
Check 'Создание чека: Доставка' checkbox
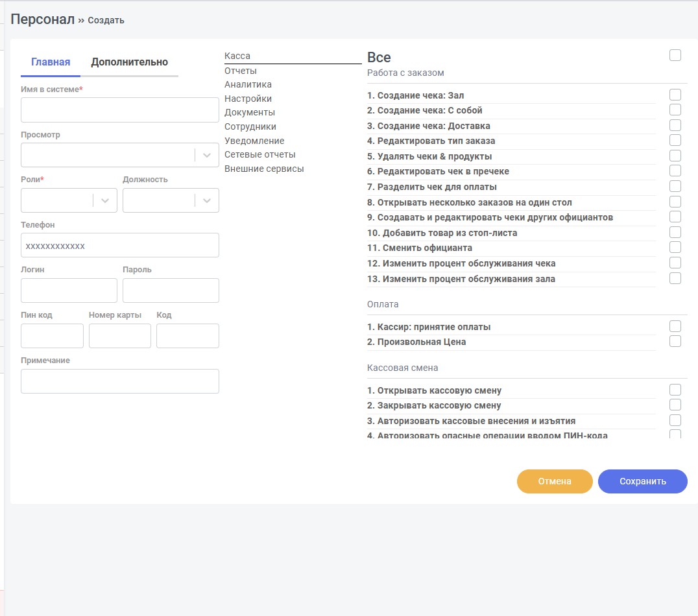(675, 125)
